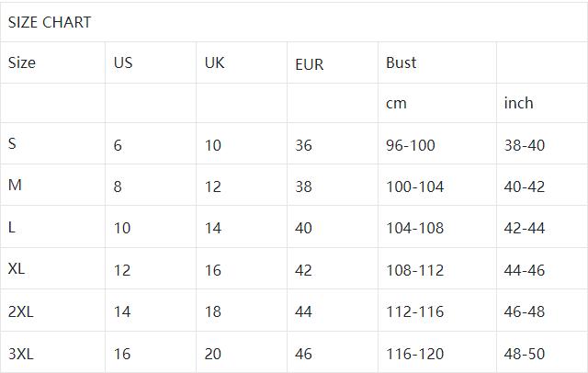Image resolution: width=588 pixels, height=373 pixels.
Task: Click the inch subheader cell
Action: tap(518, 104)
